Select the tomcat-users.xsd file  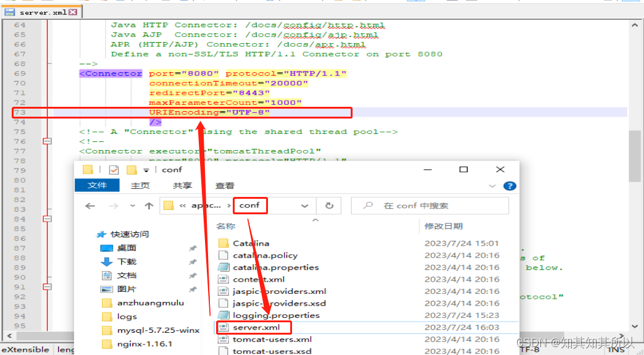click(272, 351)
